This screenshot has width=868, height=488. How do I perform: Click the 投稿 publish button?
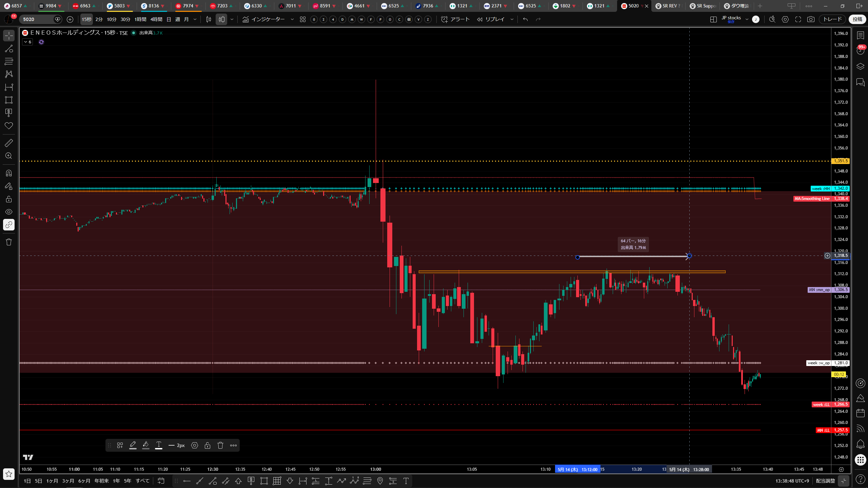(857, 19)
